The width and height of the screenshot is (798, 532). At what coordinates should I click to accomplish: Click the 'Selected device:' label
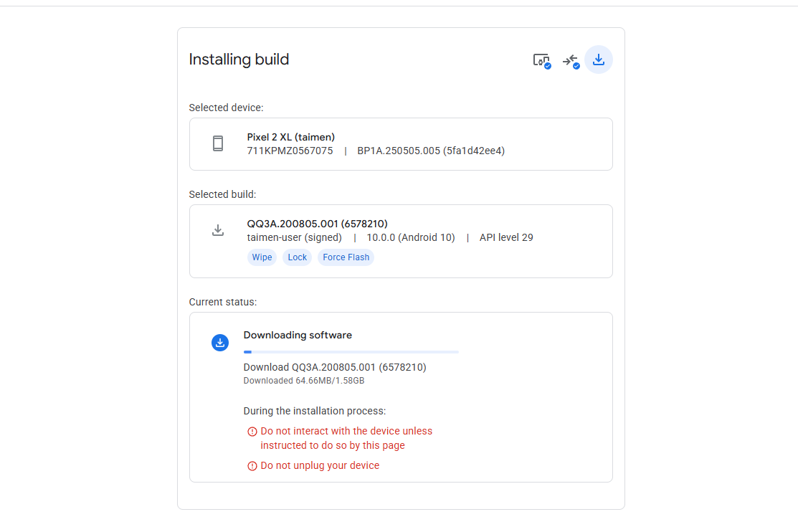[226, 108]
